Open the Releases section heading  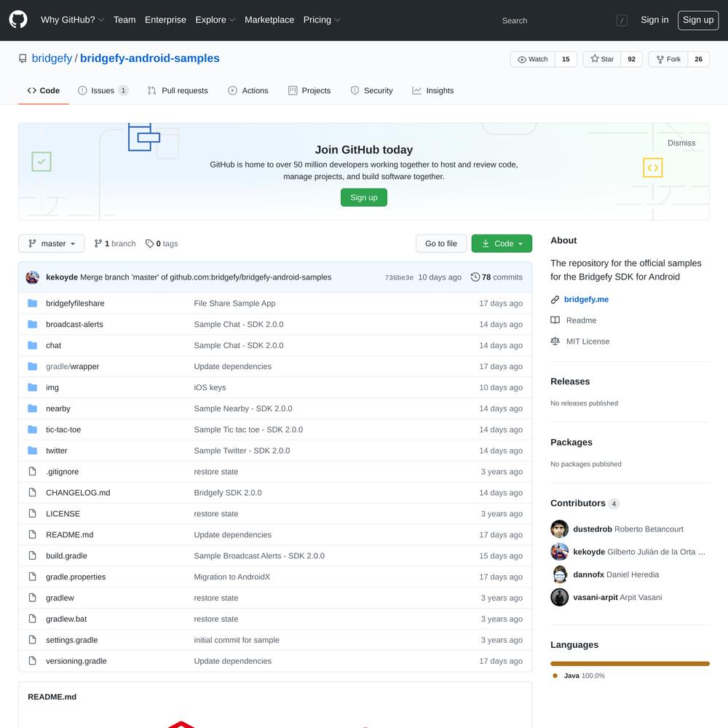coord(570,381)
